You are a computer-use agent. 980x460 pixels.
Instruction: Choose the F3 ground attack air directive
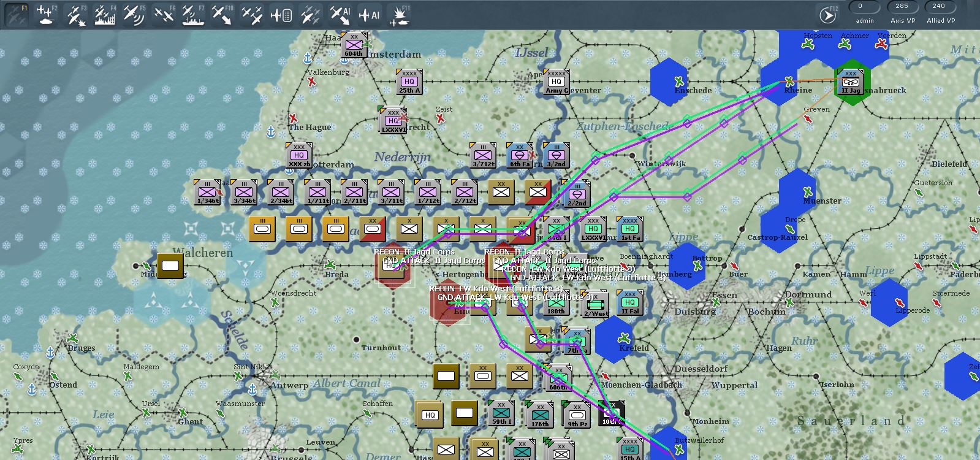(77, 14)
